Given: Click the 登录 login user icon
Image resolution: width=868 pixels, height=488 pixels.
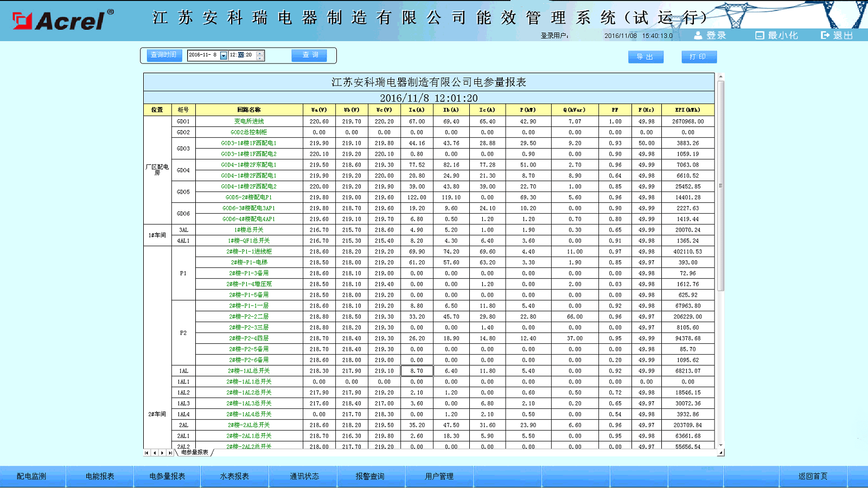Looking at the screenshot, I should 698,35.
